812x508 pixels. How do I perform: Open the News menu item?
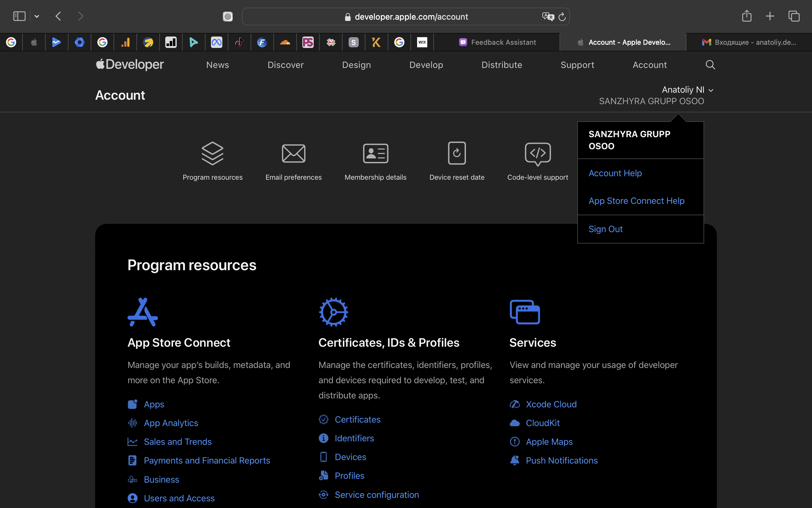tap(217, 65)
